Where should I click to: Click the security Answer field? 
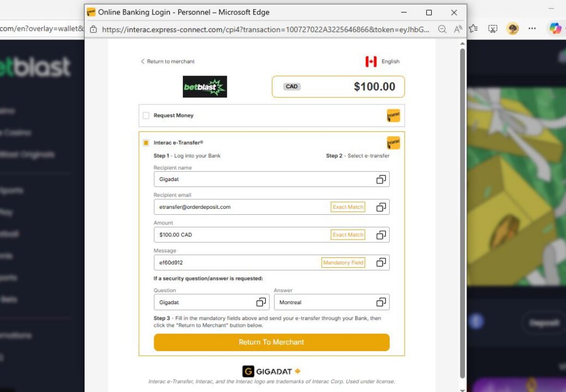coord(332,302)
